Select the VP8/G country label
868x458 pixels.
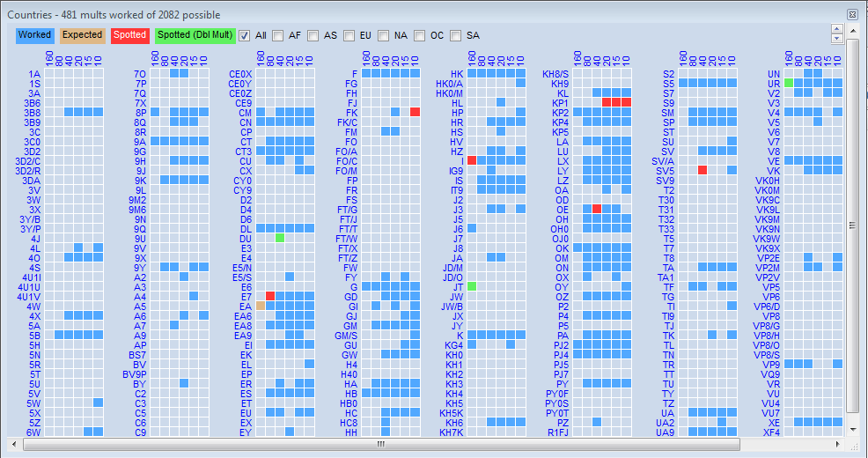click(x=767, y=326)
